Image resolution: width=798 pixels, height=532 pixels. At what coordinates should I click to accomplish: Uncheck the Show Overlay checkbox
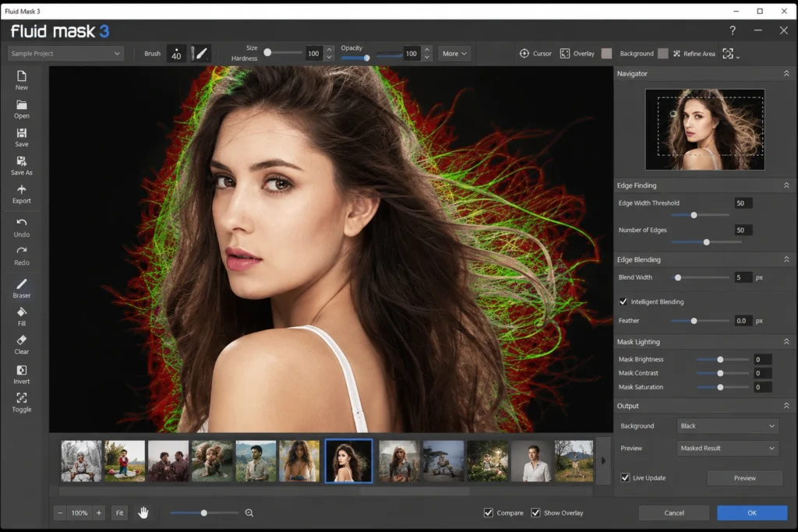tap(535, 513)
